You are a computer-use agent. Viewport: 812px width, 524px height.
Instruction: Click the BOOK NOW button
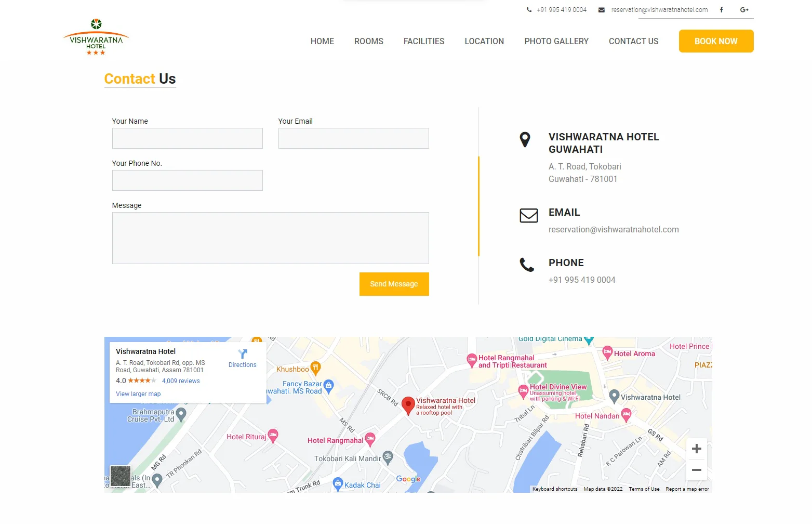click(x=716, y=41)
